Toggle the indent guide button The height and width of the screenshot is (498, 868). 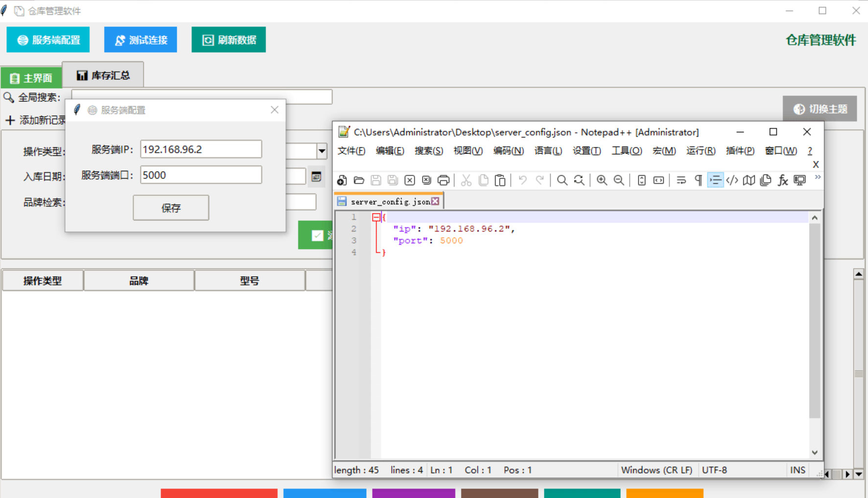[715, 180]
